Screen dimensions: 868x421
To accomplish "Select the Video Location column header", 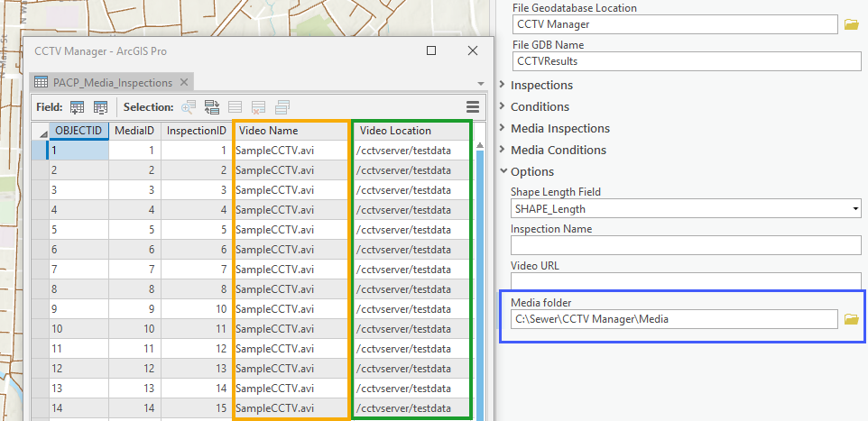I will tap(411, 131).
